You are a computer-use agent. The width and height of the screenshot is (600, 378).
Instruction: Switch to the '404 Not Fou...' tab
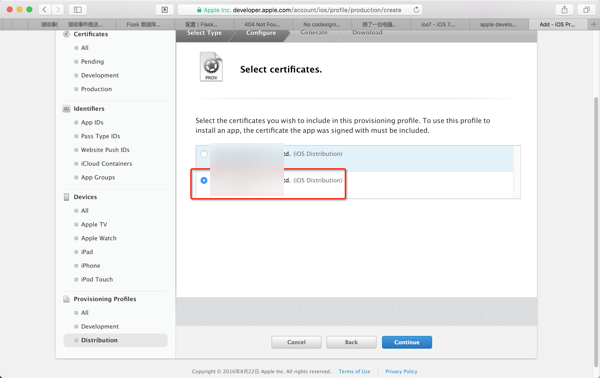[x=262, y=24]
